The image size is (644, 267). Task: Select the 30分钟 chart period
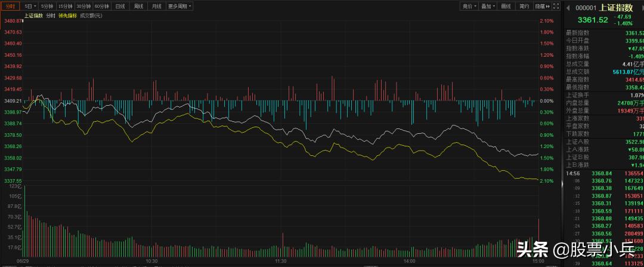(83, 6)
